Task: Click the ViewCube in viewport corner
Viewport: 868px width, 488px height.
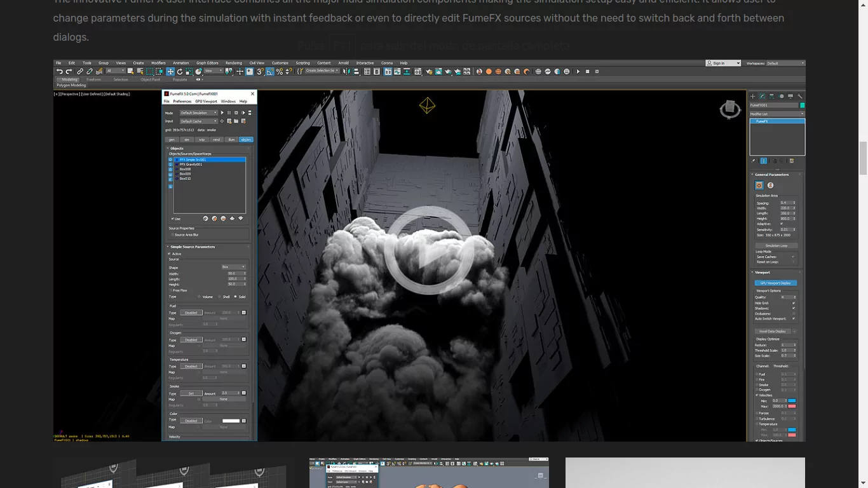Action: click(x=730, y=109)
